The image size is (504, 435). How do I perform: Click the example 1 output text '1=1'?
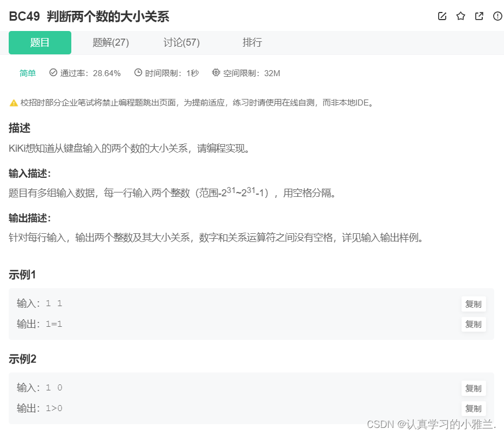tap(54, 324)
